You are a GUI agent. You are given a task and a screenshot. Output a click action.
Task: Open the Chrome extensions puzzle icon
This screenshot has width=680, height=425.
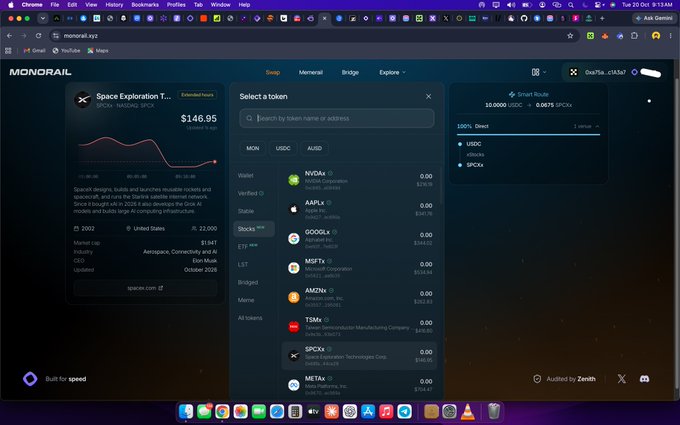634,36
